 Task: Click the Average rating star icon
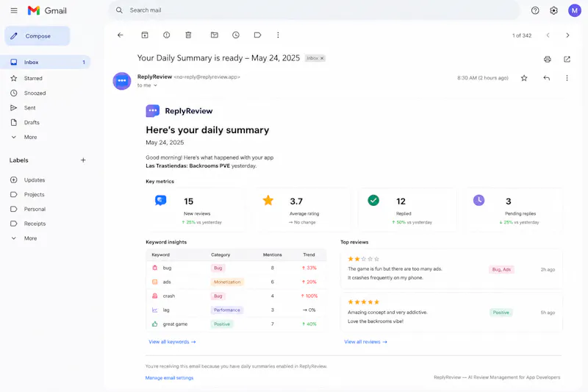tap(268, 200)
